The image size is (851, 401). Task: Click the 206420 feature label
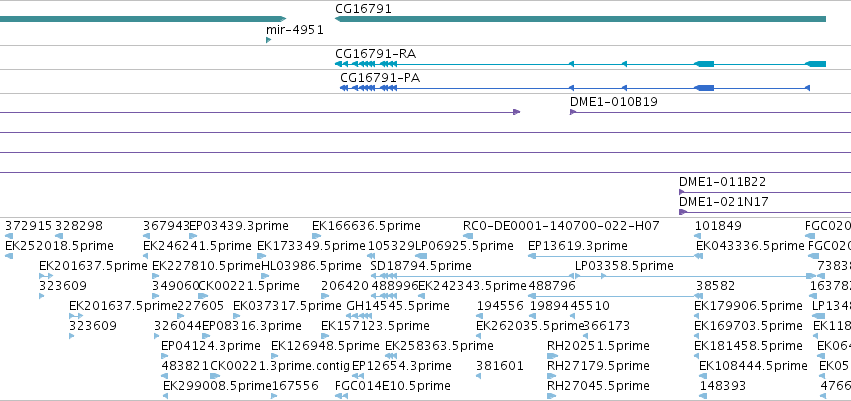point(345,286)
